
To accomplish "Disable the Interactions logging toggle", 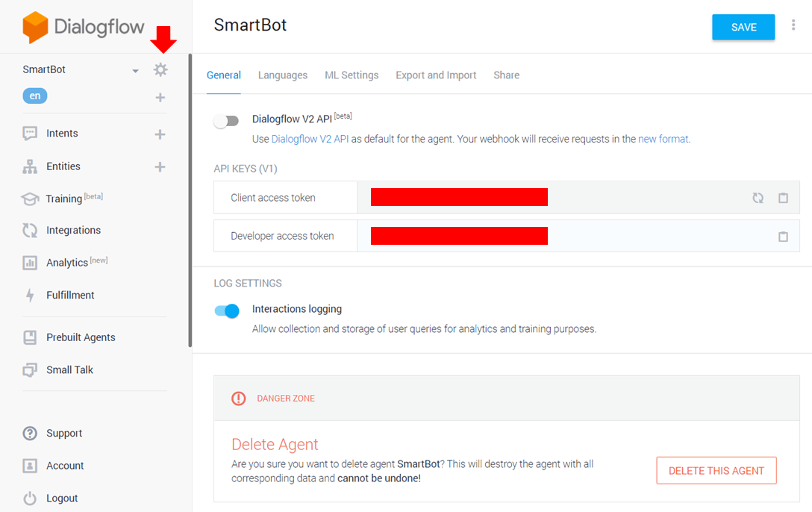I will 227,310.
